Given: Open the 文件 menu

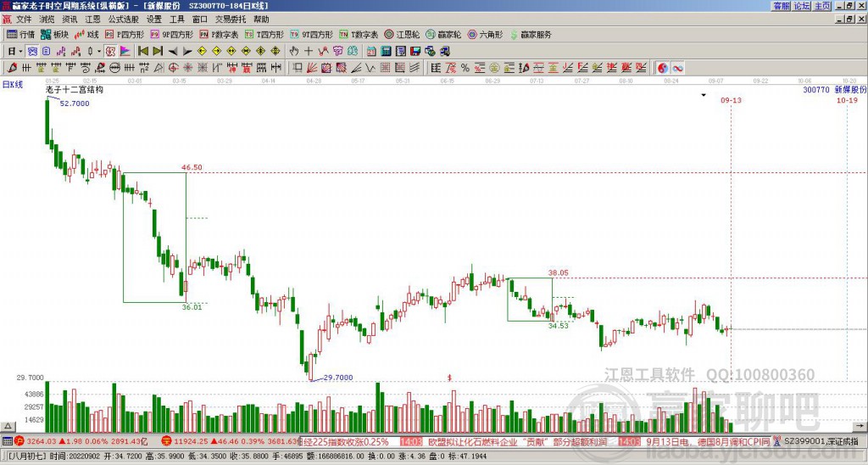Looking at the screenshot, I should tap(24, 20).
